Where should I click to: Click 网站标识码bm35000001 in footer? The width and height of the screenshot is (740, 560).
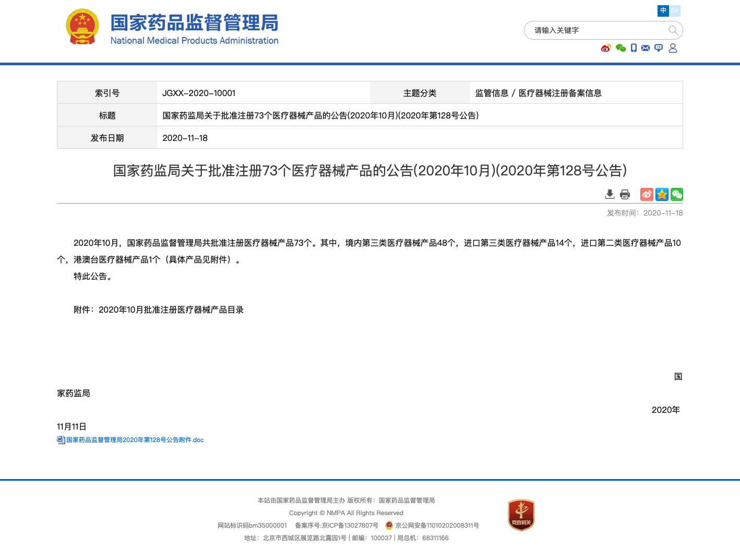coord(252,526)
